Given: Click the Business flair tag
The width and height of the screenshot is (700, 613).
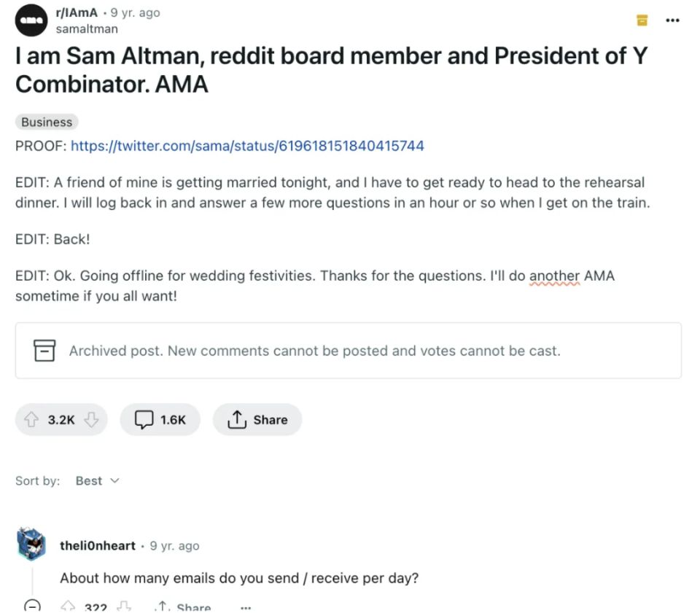Looking at the screenshot, I should (x=46, y=122).
